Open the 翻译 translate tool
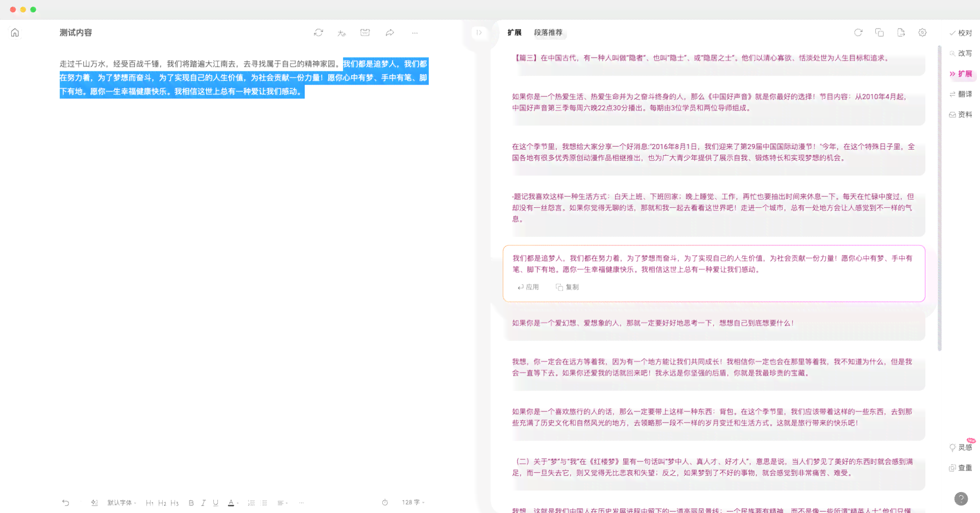Screen dimensions: 980x513 point(961,94)
